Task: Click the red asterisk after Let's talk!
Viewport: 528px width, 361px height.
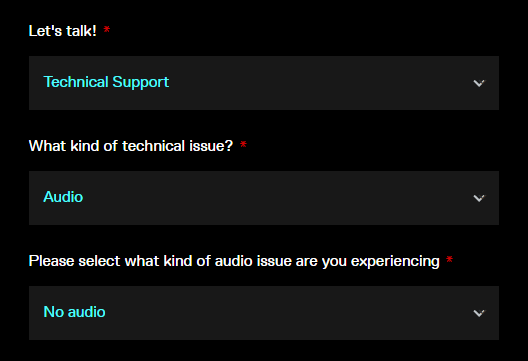Action: coord(107,30)
